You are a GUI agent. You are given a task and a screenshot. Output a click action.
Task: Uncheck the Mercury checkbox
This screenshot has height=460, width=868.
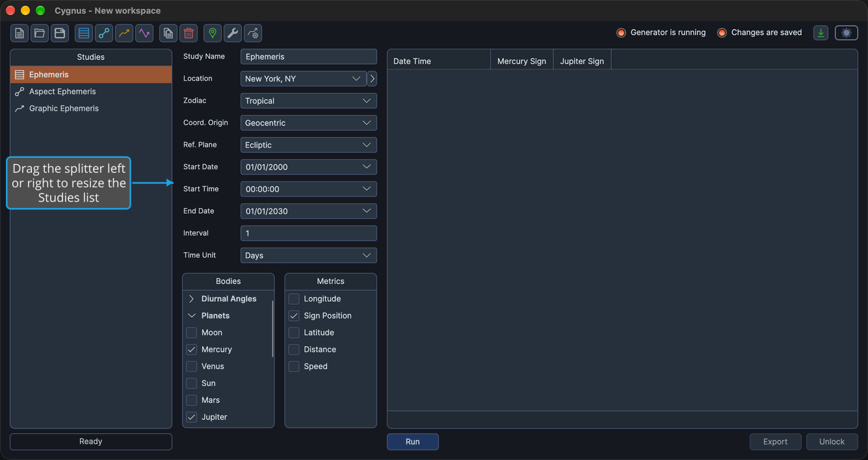tap(192, 350)
